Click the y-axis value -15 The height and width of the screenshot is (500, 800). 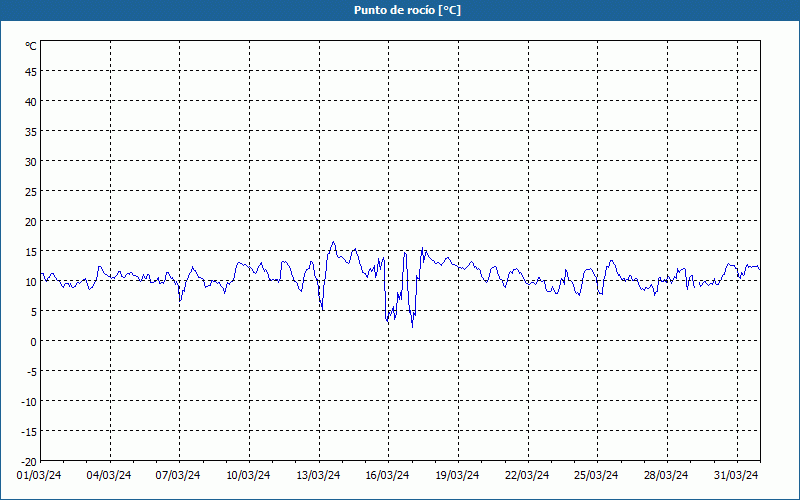(x=29, y=432)
